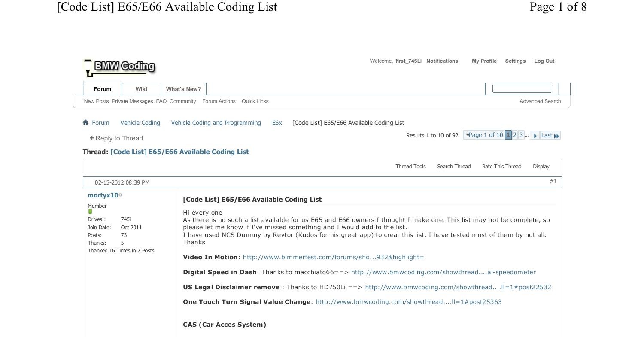Click the CAS (Car Acces System) heading
Screen dimensions: 644x337
(225, 325)
